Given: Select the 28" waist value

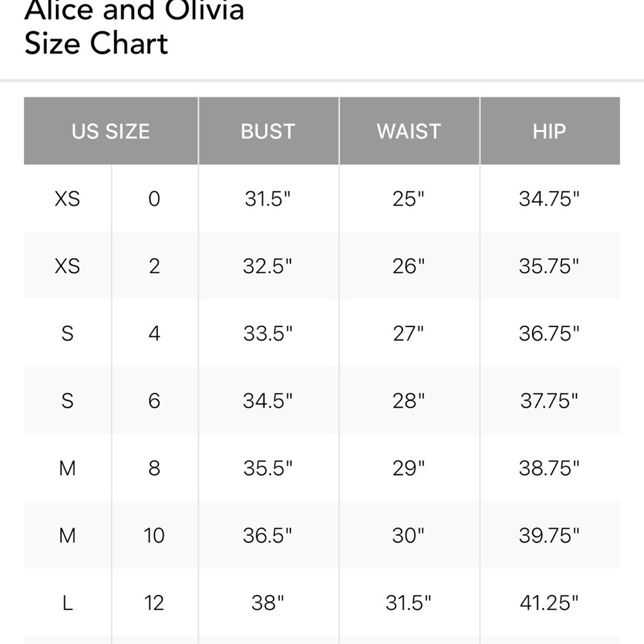Looking at the screenshot, I should point(408,401).
